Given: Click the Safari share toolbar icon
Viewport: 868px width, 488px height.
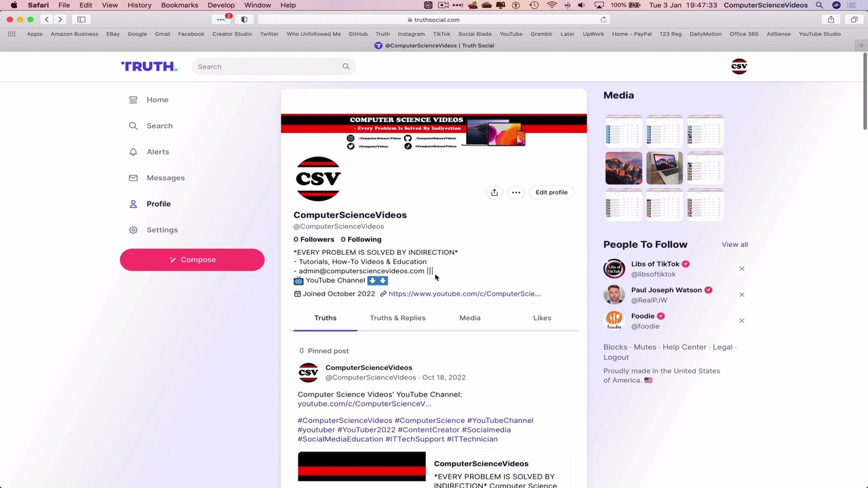Looking at the screenshot, I should pos(831,20).
